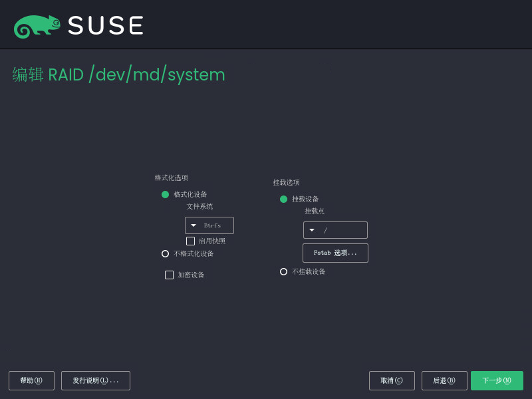Open the 挂载点 mount point combo box

[x=335, y=230]
